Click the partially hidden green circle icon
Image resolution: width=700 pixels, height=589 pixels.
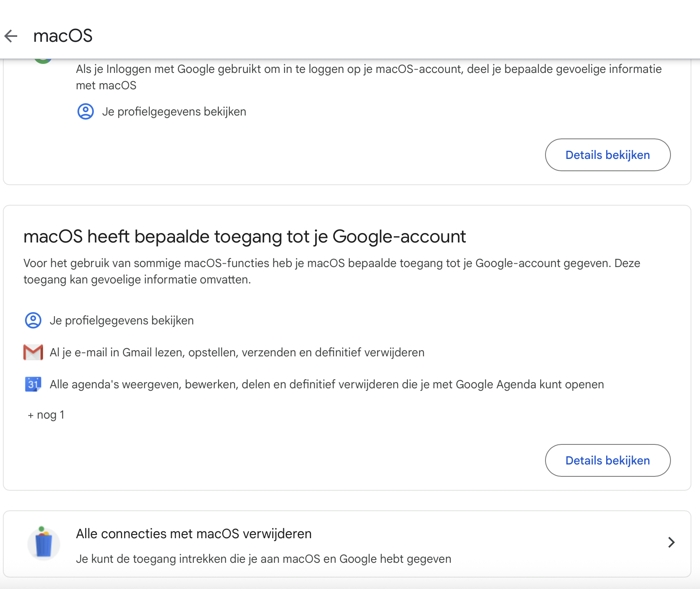click(x=43, y=61)
